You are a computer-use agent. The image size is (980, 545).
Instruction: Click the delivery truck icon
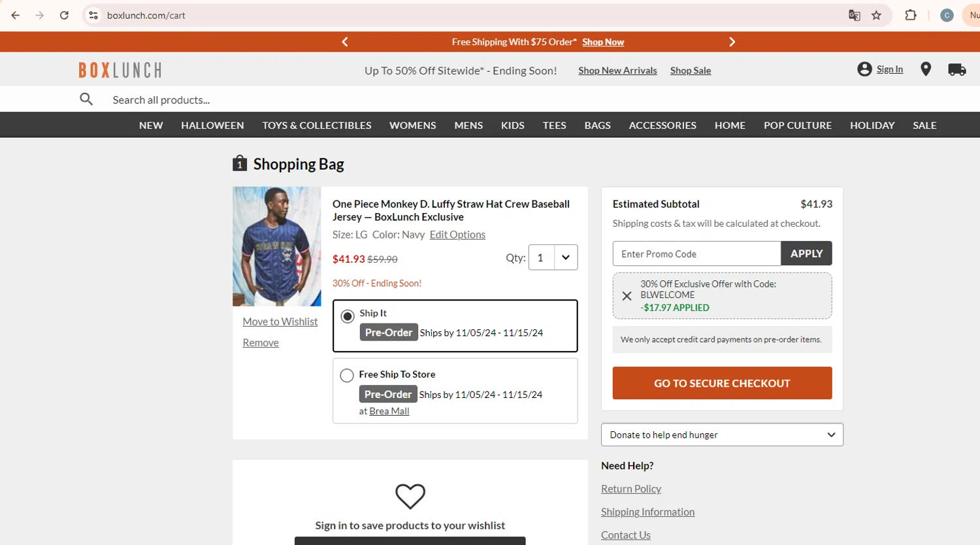[x=956, y=70]
